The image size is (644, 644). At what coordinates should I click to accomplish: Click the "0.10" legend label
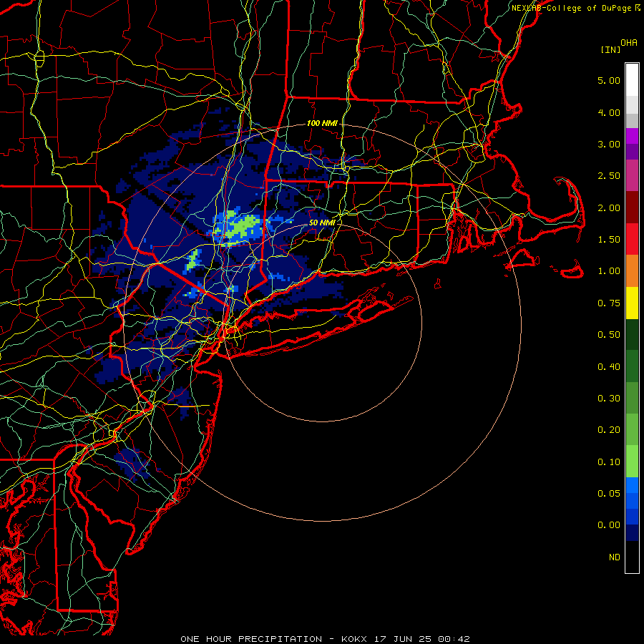point(609,462)
